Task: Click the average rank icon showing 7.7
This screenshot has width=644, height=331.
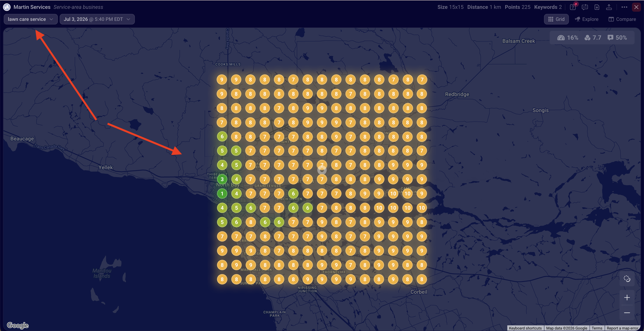Action: coord(587,38)
